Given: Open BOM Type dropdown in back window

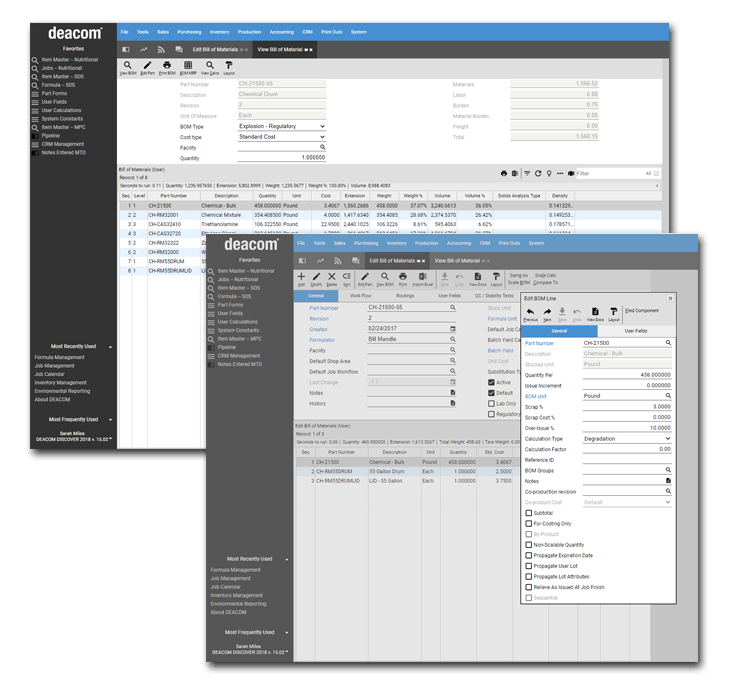Looking at the screenshot, I should (x=282, y=126).
